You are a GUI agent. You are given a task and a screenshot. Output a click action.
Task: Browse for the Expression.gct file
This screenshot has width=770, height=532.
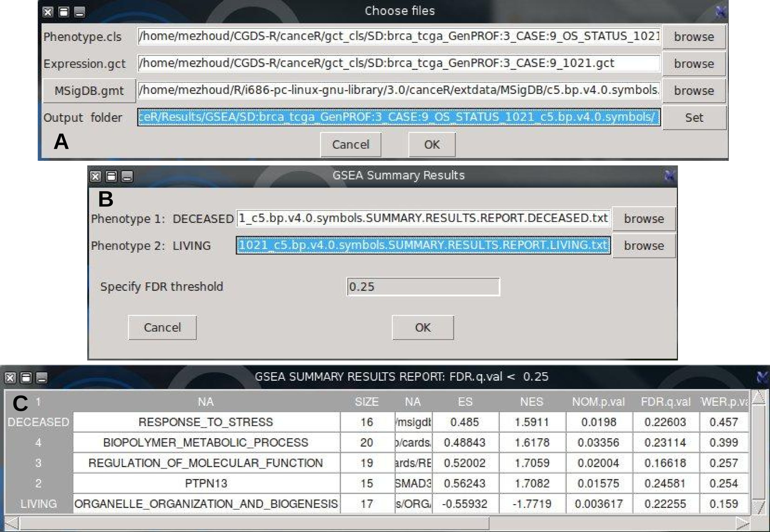(x=694, y=64)
